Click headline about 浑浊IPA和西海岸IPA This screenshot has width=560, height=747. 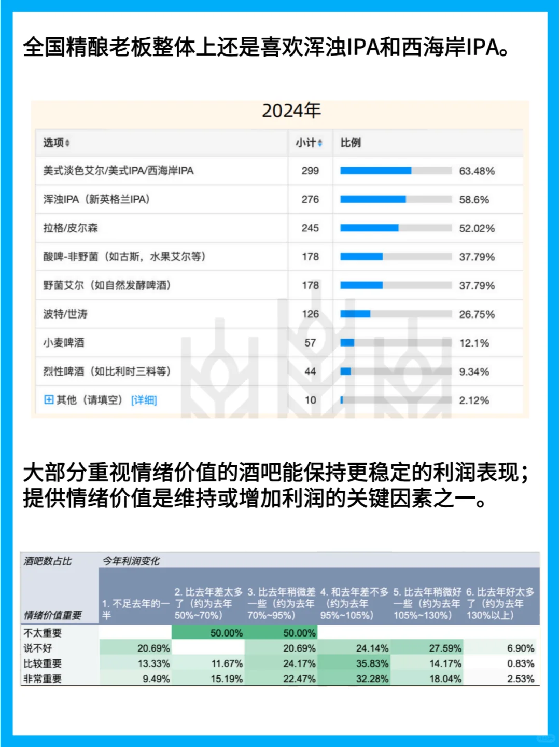pyautogui.click(x=267, y=47)
